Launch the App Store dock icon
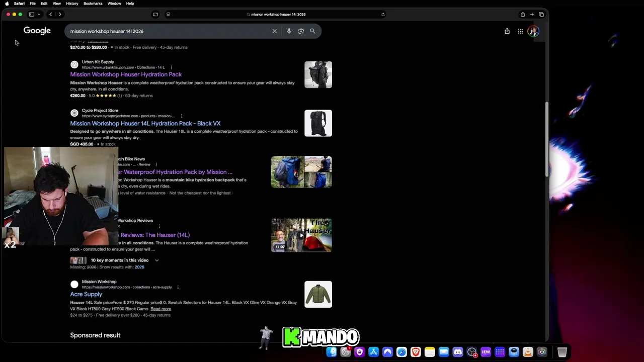This screenshot has height=362, width=644. (x=373, y=352)
